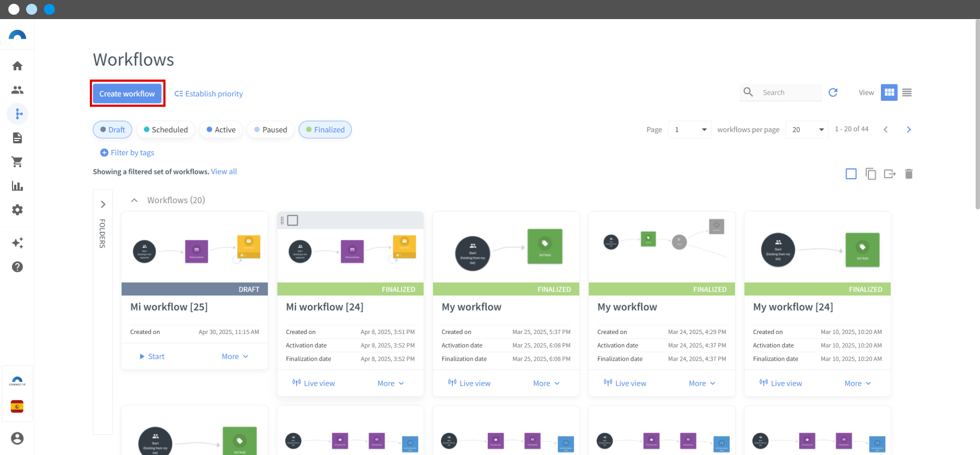Screen dimensions: 980x455
Task: Open the shopping cart icon in sidebar
Action: point(17,162)
